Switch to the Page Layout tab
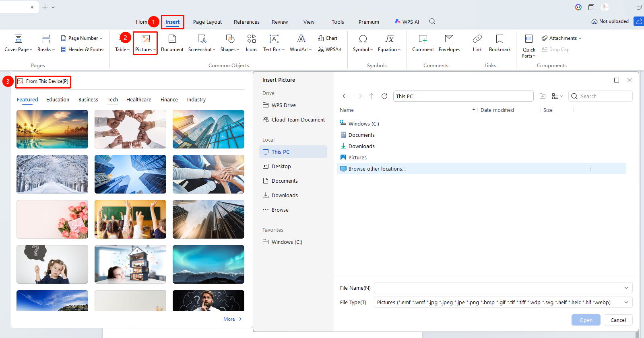 [x=207, y=22]
